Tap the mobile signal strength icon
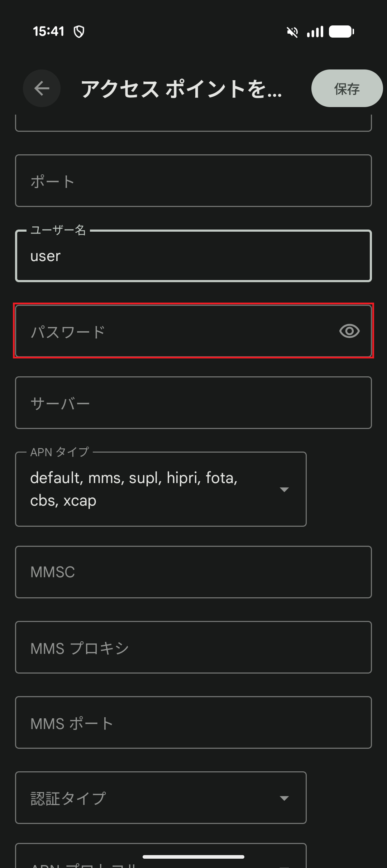Image resolution: width=387 pixels, height=868 pixels. click(315, 32)
